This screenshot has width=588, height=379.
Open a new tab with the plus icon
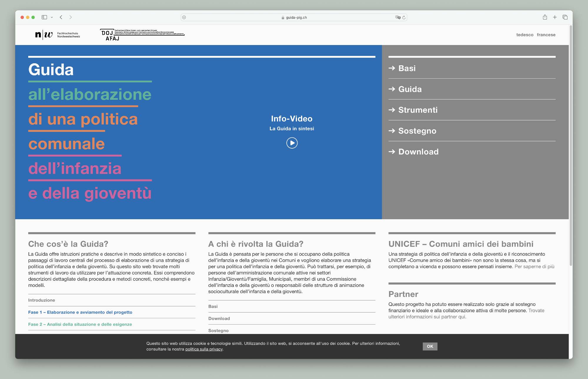click(x=555, y=17)
